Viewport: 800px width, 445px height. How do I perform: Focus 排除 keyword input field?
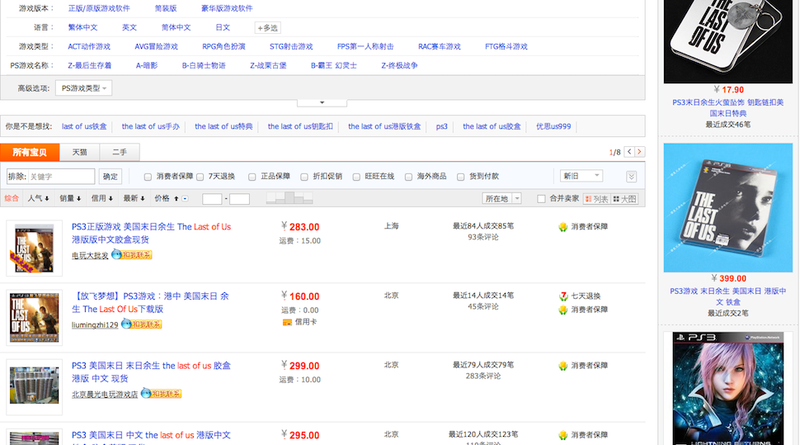(61, 176)
